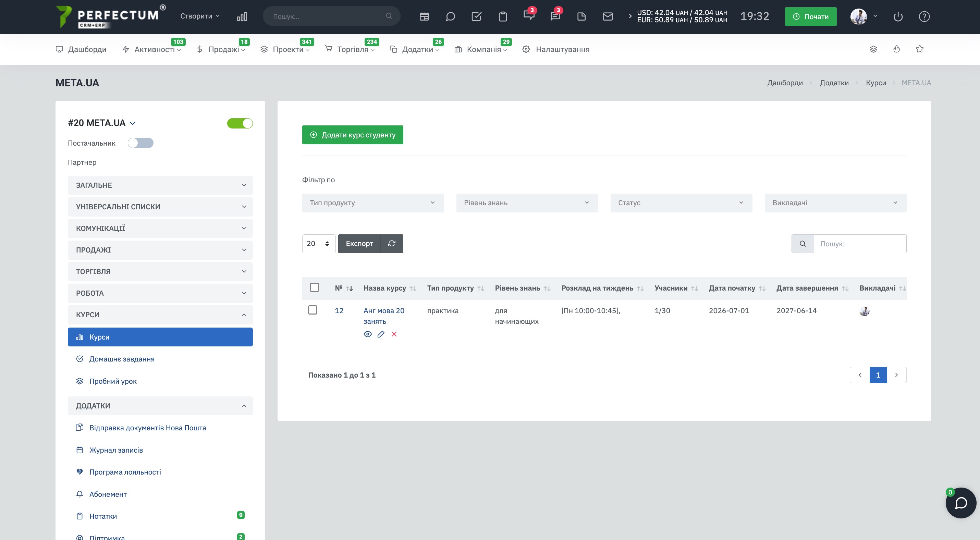This screenshot has width=980, height=540.
Task: Open the Продажі navigation menu
Action: pyautogui.click(x=221, y=49)
